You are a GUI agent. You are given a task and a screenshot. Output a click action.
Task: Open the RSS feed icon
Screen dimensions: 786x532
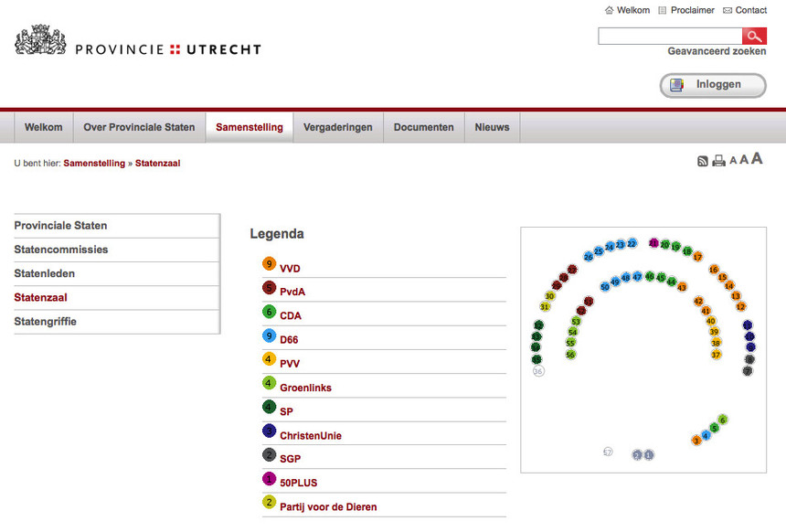click(703, 161)
